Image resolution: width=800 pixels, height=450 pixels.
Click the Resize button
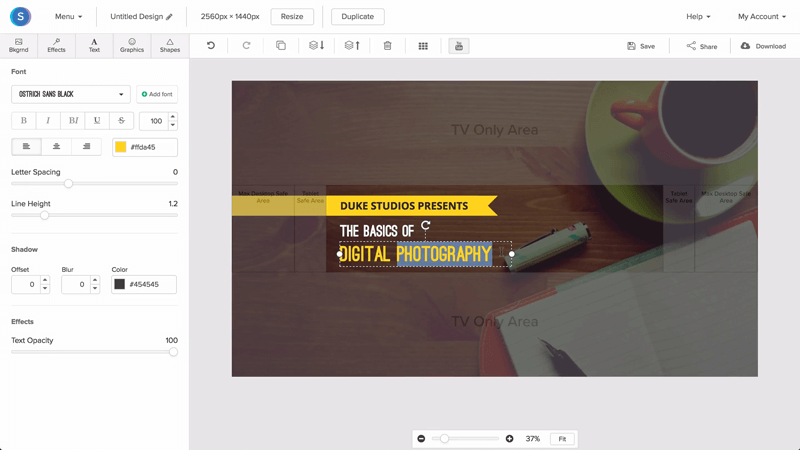[292, 16]
